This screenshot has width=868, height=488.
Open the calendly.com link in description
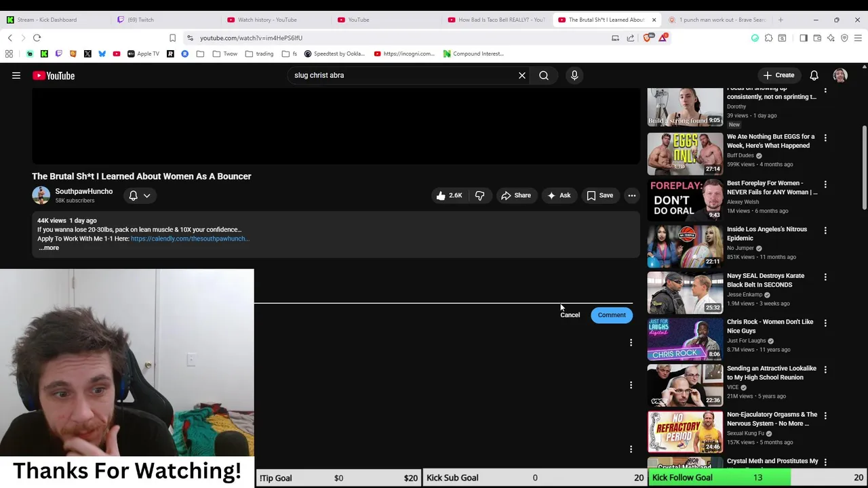click(190, 239)
